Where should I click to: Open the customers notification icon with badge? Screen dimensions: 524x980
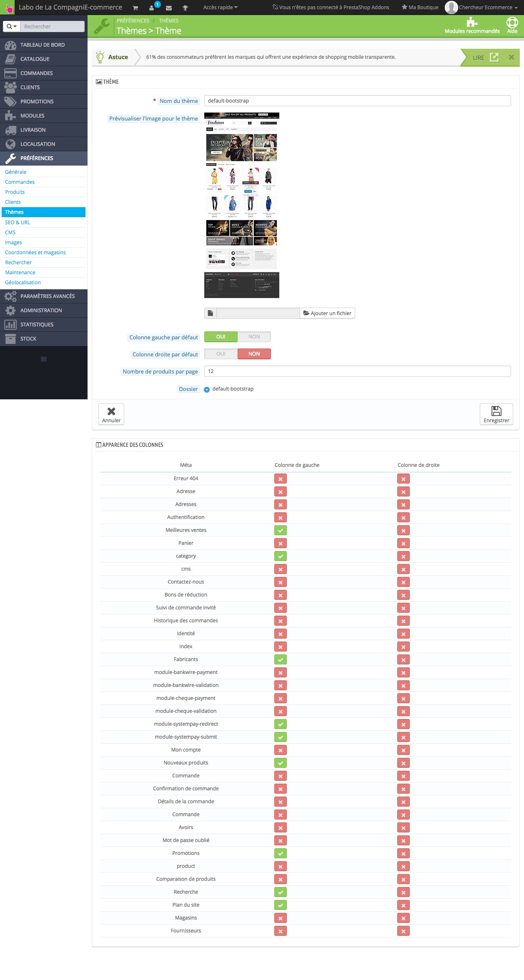[152, 8]
